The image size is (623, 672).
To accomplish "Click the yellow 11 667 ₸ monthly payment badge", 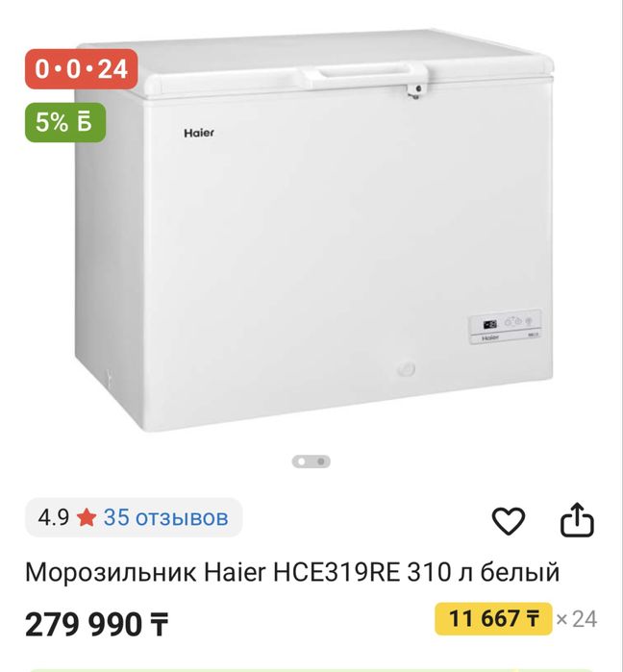I will pyautogui.click(x=493, y=618).
